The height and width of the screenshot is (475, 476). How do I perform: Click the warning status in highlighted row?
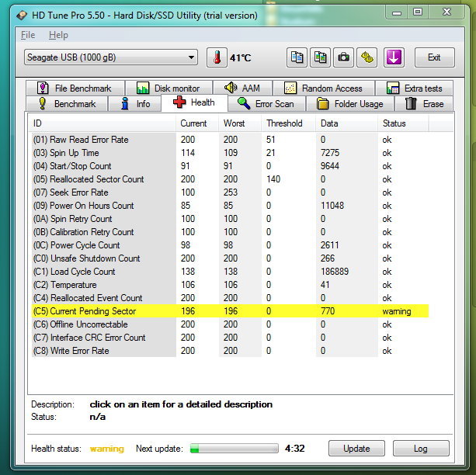tap(397, 311)
